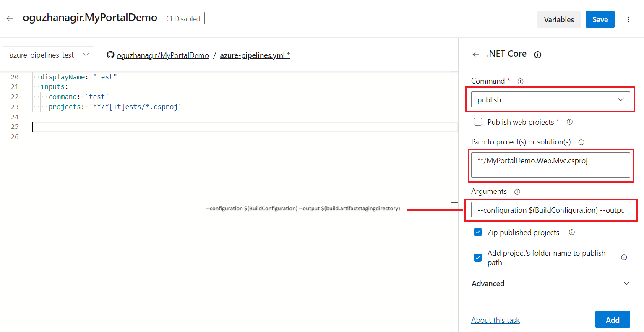Enable Publish web projects checkbox
This screenshot has width=644, height=332.
tap(478, 122)
